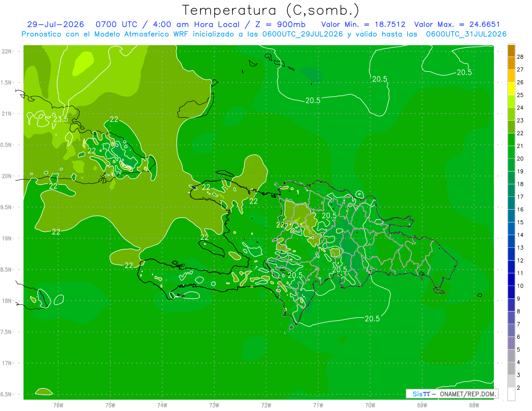The width and height of the screenshot is (532, 411).
Task: Click the '21' colorbar label
Action: (x=520, y=146)
